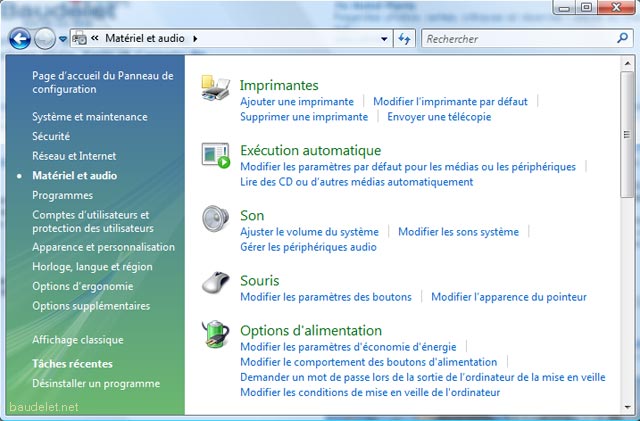Click Modifier l'apparence du pointeur
Image resolution: width=640 pixels, height=421 pixels.
[509, 297]
